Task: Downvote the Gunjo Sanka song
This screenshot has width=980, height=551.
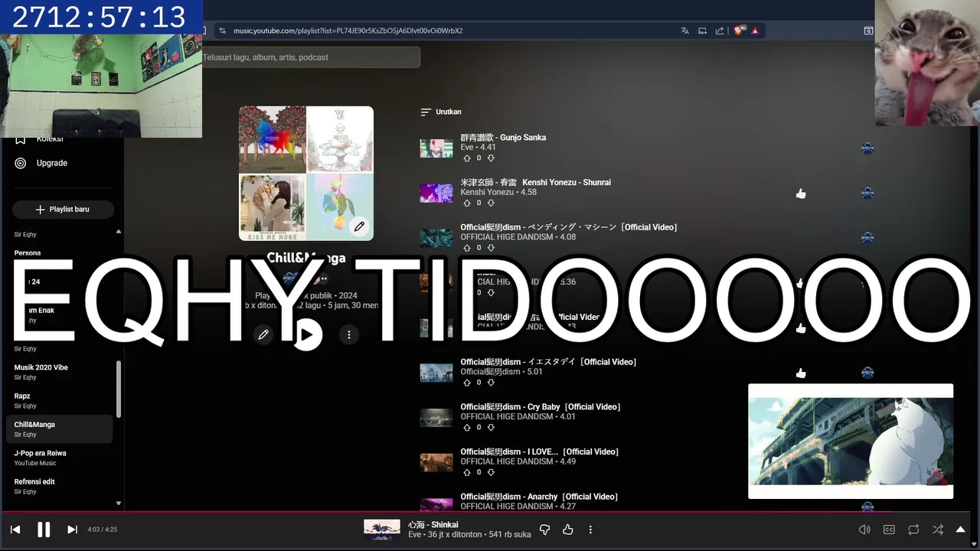Action: pyautogui.click(x=491, y=158)
